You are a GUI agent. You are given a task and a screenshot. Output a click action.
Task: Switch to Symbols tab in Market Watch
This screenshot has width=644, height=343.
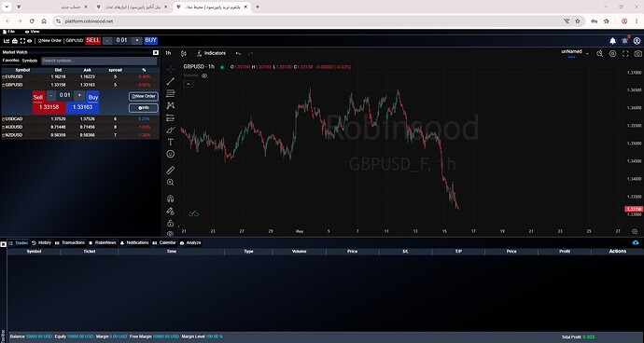coord(30,61)
